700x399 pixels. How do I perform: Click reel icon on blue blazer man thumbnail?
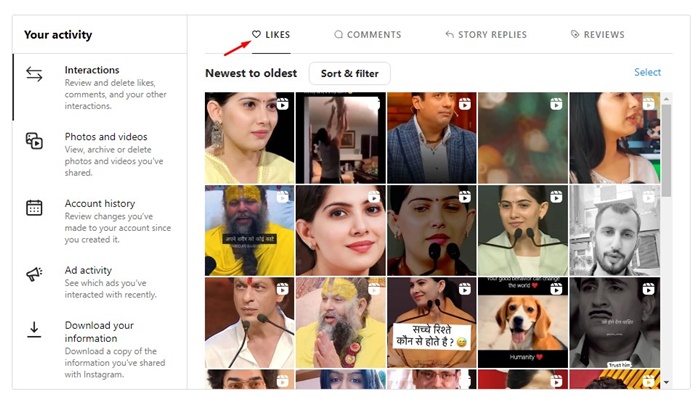pyautogui.click(x=465, y=104)
